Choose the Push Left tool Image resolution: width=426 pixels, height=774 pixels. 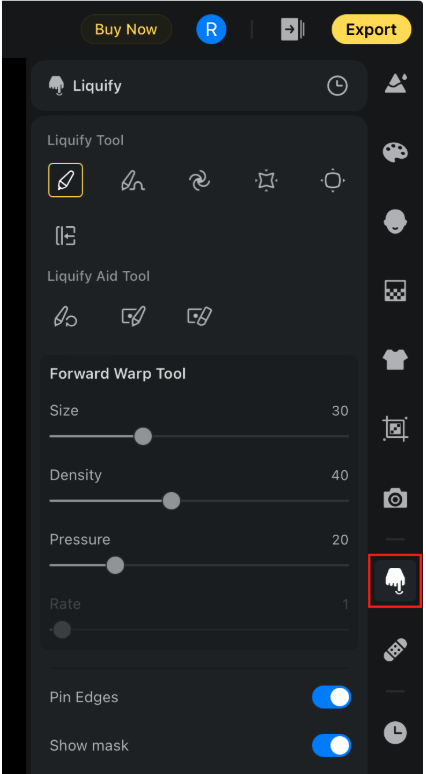tap(66, 235)
